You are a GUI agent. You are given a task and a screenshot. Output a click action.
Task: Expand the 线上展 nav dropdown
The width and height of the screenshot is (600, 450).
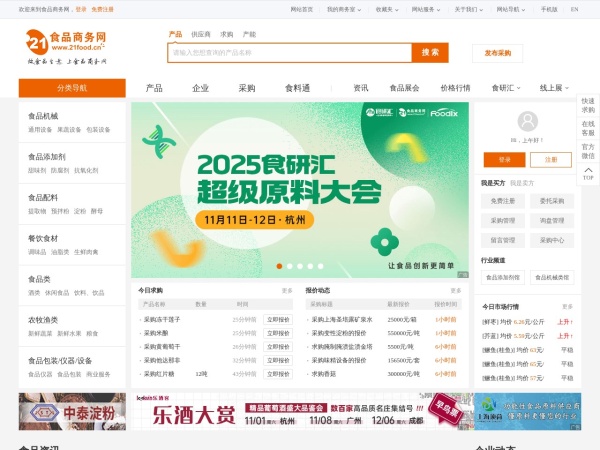tap(554, 88)
